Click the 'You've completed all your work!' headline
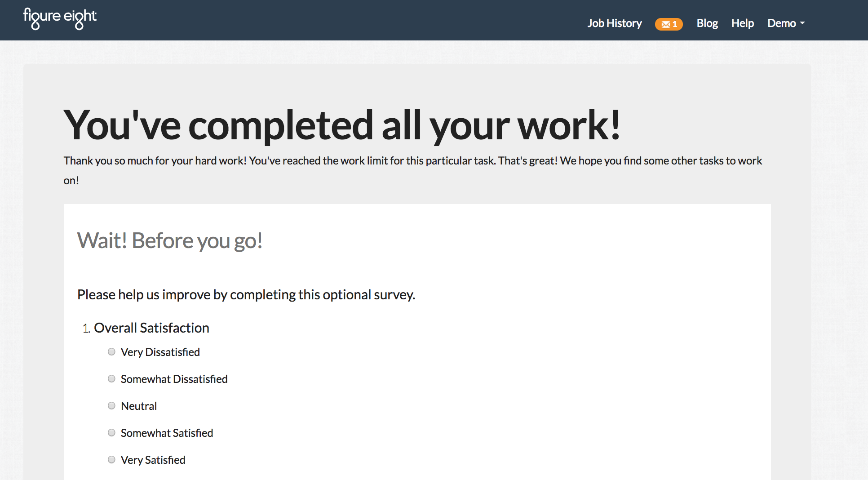This screenshot has height=480, width=868. [341, 125]
